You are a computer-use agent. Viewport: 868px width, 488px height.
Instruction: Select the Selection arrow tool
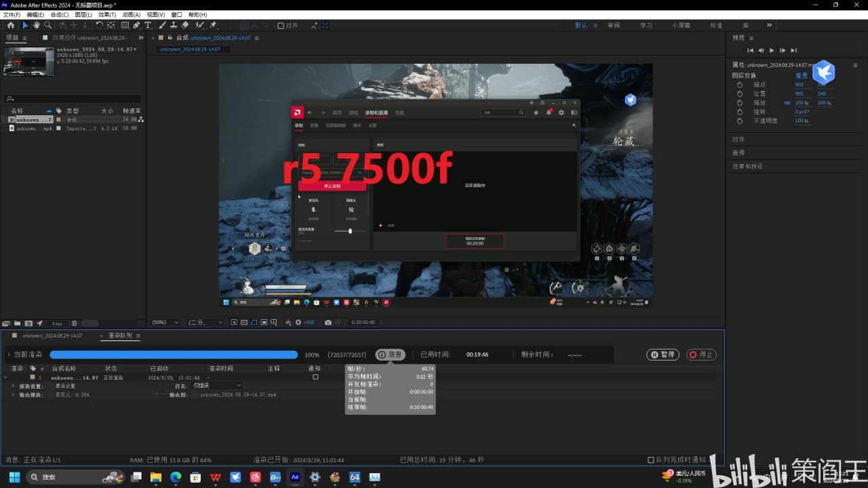click(25, 25)
